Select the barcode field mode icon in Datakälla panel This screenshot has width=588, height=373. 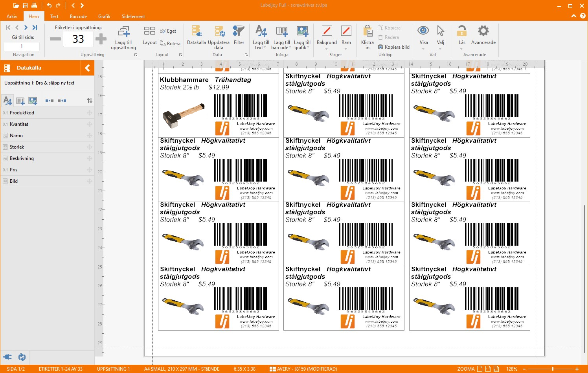pyautogui.click(x=20, y=101)
